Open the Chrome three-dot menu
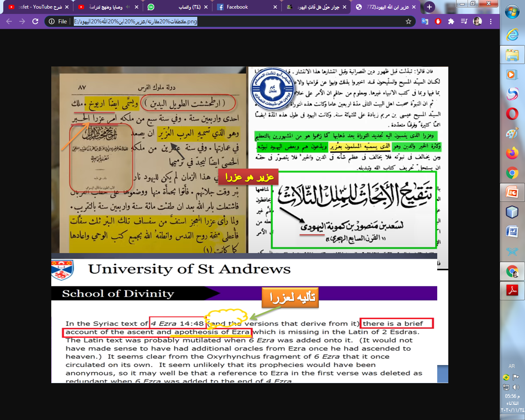The height and width of the screenshot is (420, 525). tap(491, 21)
